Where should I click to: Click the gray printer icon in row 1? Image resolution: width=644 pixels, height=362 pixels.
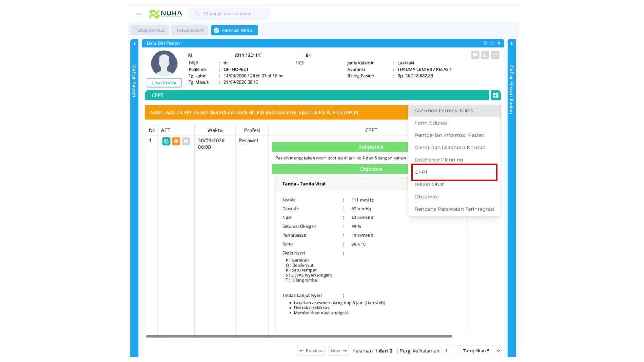click(186, 141)
